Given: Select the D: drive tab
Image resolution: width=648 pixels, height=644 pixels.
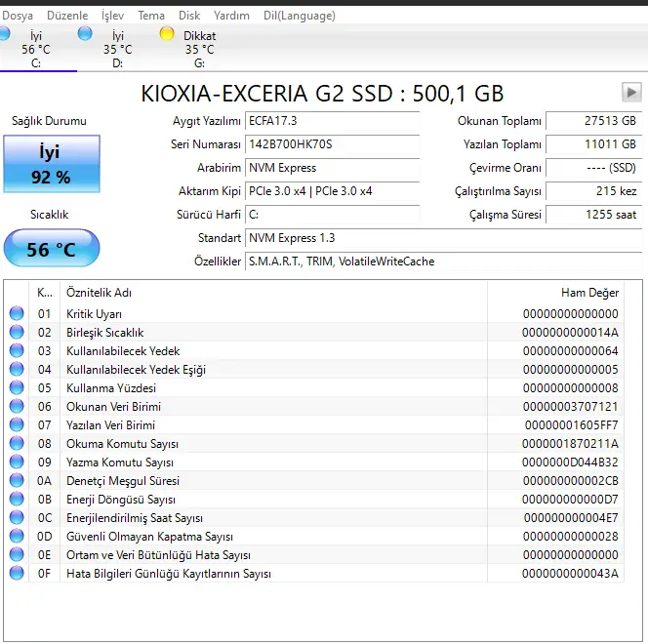Looking at the screenshot, I should click(x=118, y=49).
